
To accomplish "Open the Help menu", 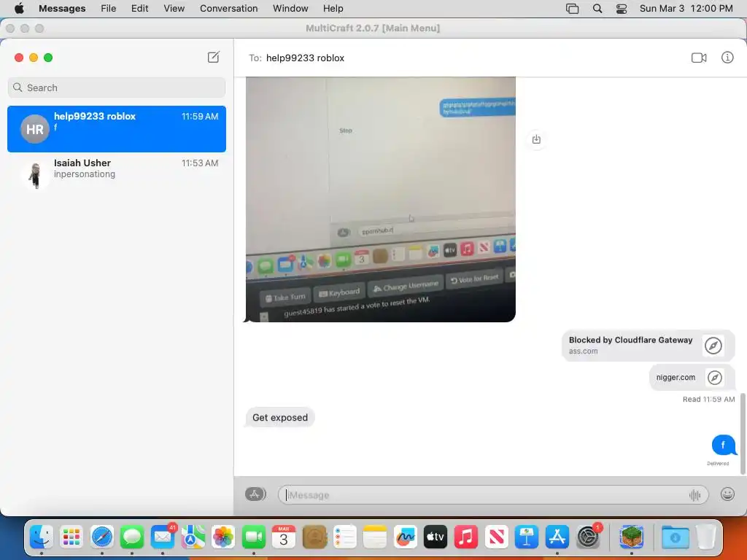I will pyautogui.click(x=333, y=8).
